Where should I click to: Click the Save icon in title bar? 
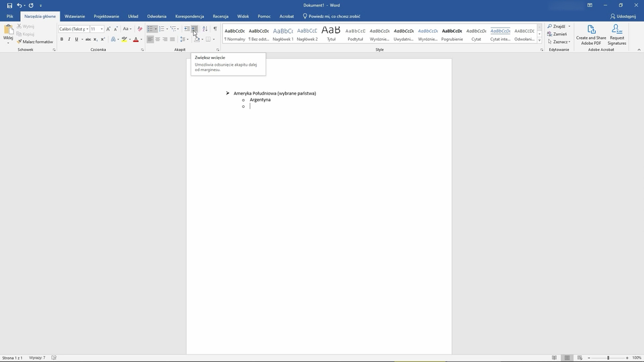tap(9, 5)
